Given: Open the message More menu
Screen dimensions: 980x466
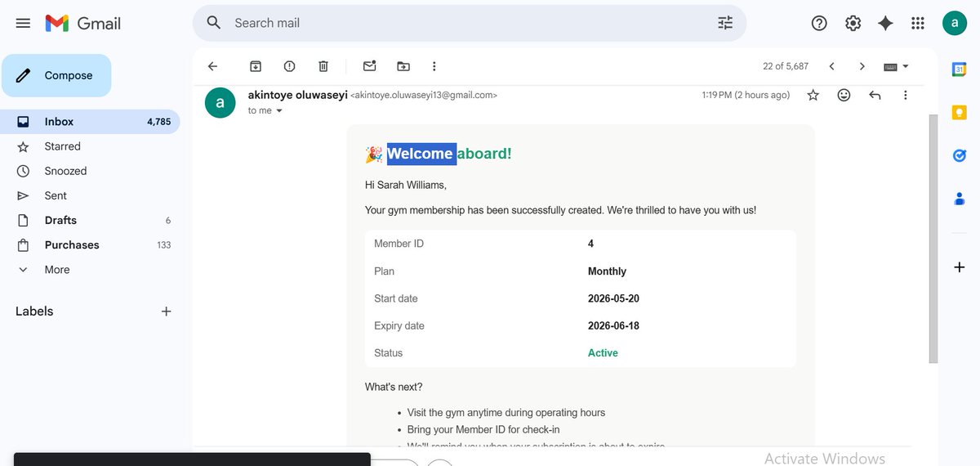Looking at the screenshot, I should [x=905, y=96].
